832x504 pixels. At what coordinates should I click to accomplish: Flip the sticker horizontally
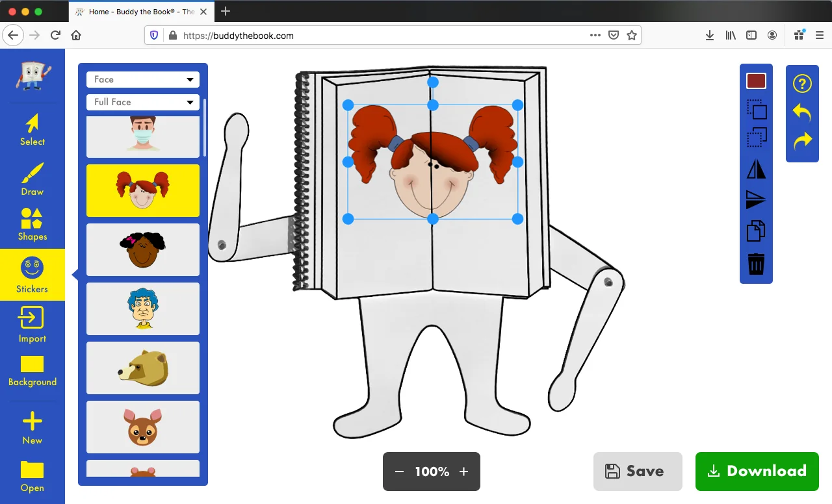click(757, 170)
